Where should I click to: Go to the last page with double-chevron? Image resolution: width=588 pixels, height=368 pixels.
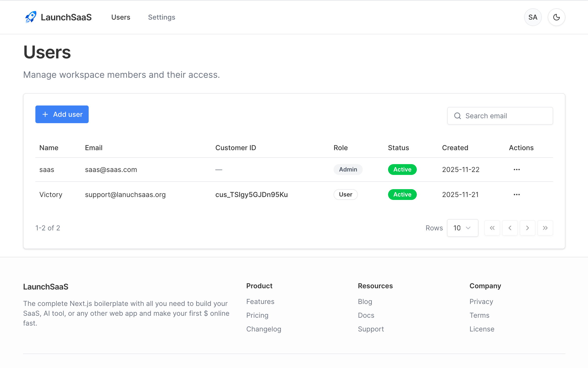(545, 228)
